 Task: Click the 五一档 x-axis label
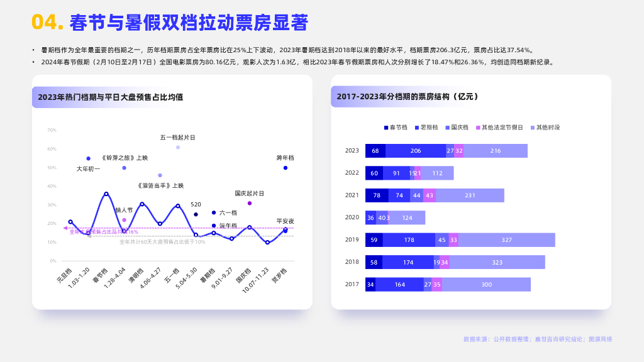click(x=172, y=275)
